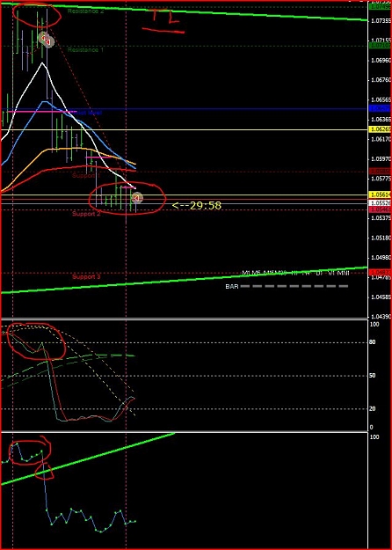392x550 pixels.
Task: Click the 1.06365 price scale value
Action: [381, 120]
